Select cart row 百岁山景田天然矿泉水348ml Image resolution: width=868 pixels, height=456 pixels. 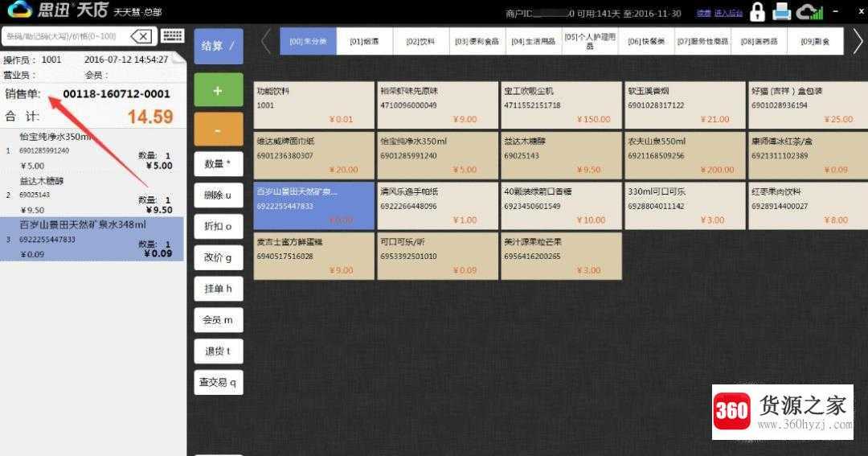click(92, 240)
